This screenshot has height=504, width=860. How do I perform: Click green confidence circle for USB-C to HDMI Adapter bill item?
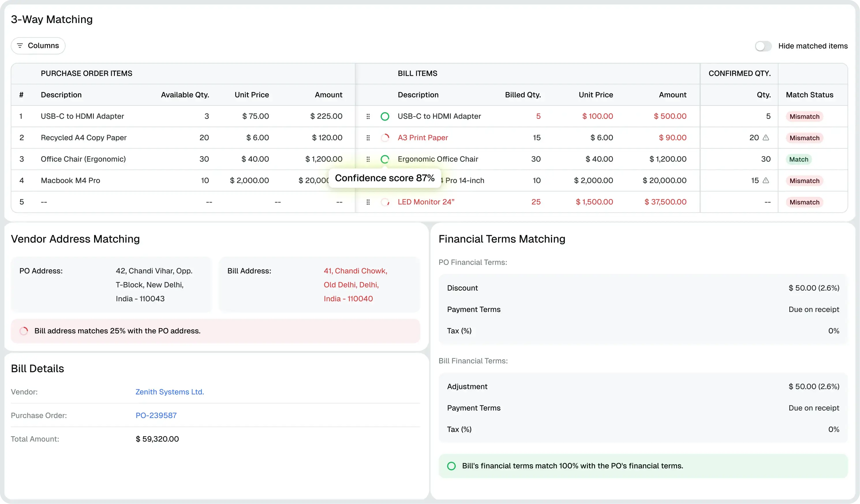pos(385,116)
